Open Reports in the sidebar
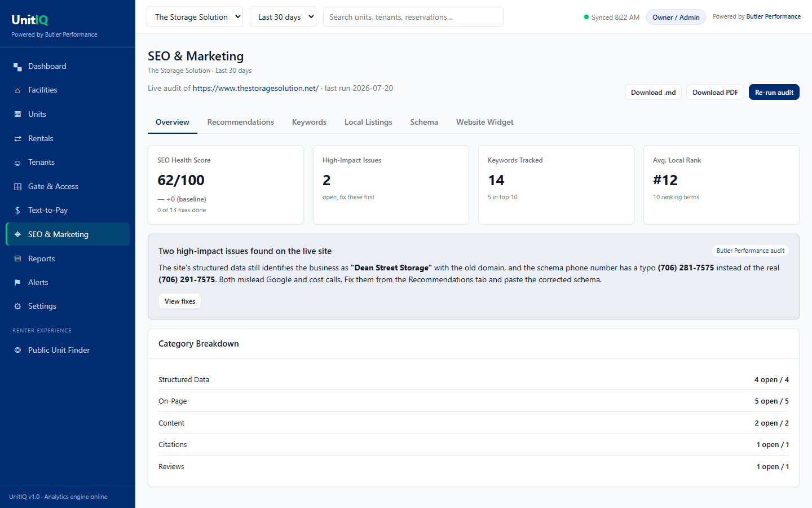Screen dimensions: 812x508 tap(68, 259)
